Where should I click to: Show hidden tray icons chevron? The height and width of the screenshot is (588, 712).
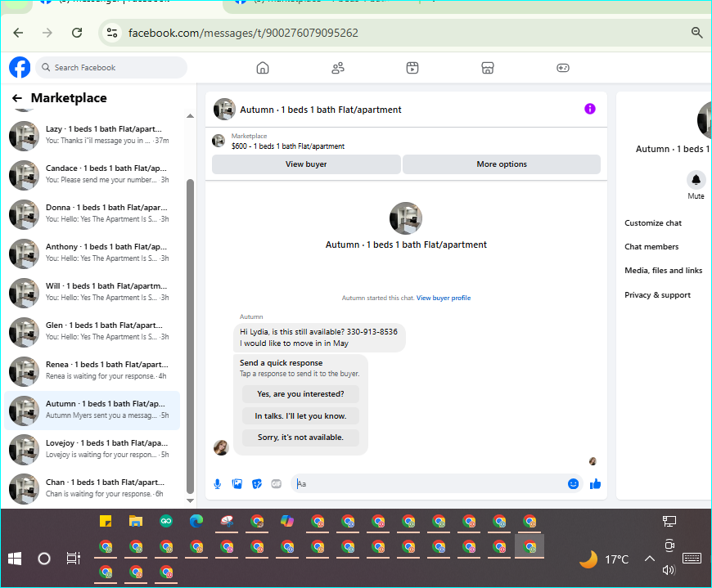[x=650, y=559]
